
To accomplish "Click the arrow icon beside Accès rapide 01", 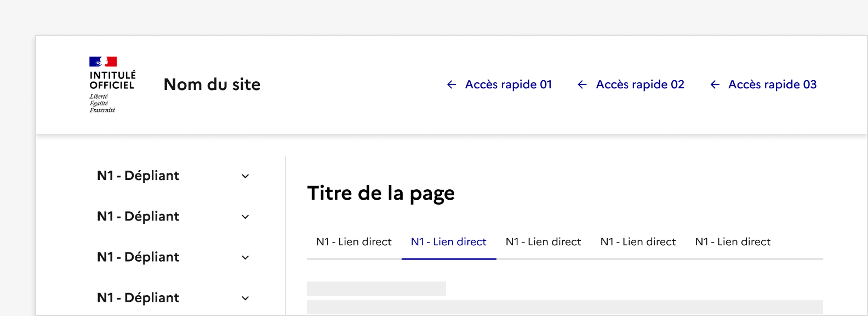I will [452, 84].
